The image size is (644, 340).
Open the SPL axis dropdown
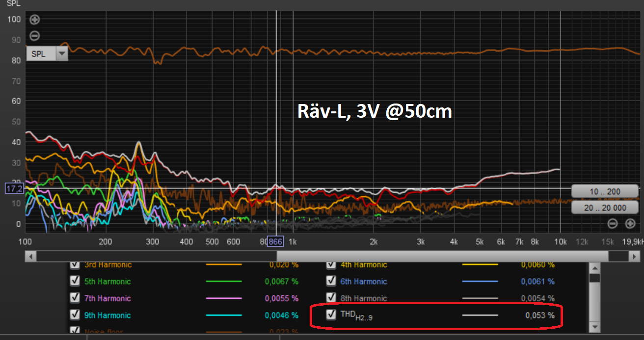pyautogui.click(x=47, y=54)
